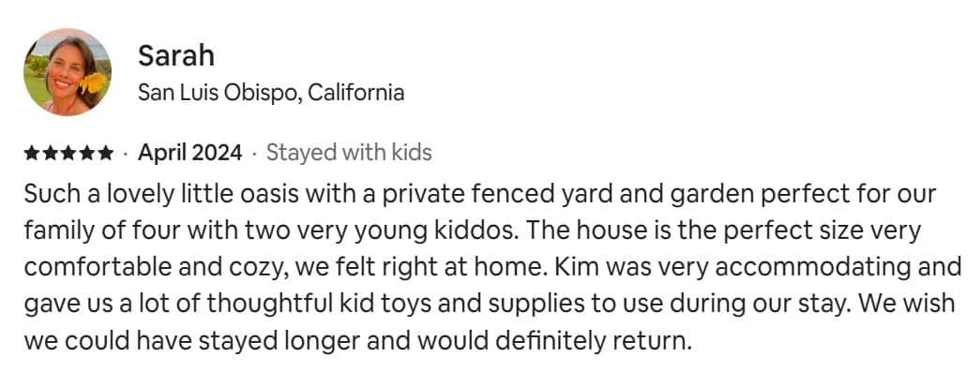Click the third rating star
980x371 pixels.
tap(68, 153)
